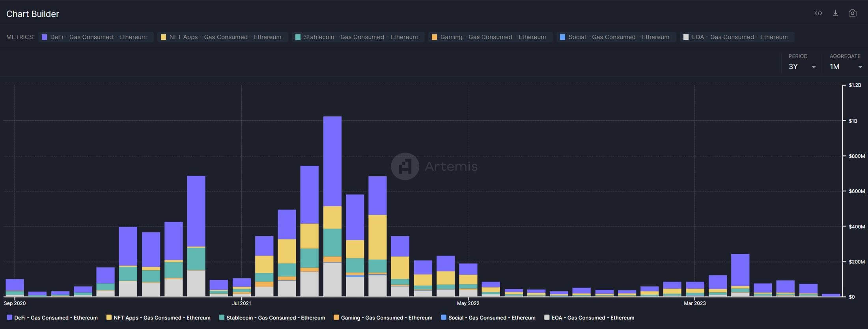Select the NFT Apps metric chip
Screen dimensions: 868x329
point(222,37)
